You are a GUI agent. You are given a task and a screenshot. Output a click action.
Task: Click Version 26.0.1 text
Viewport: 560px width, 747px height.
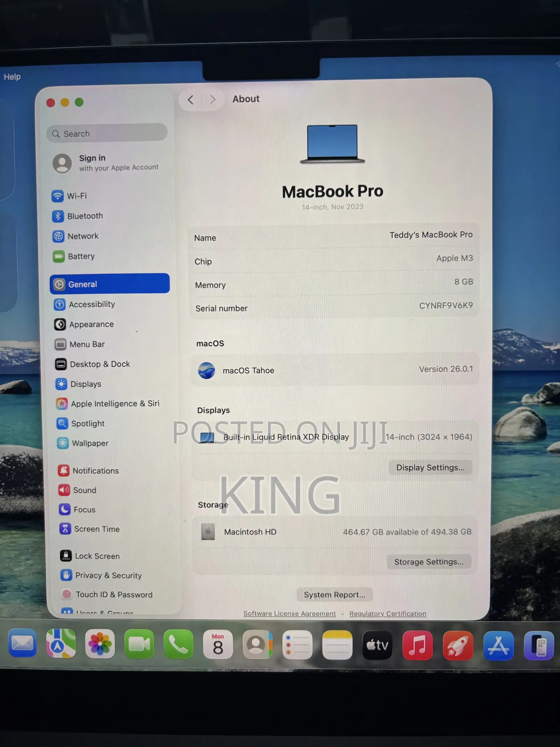click(x=446, y=369)
